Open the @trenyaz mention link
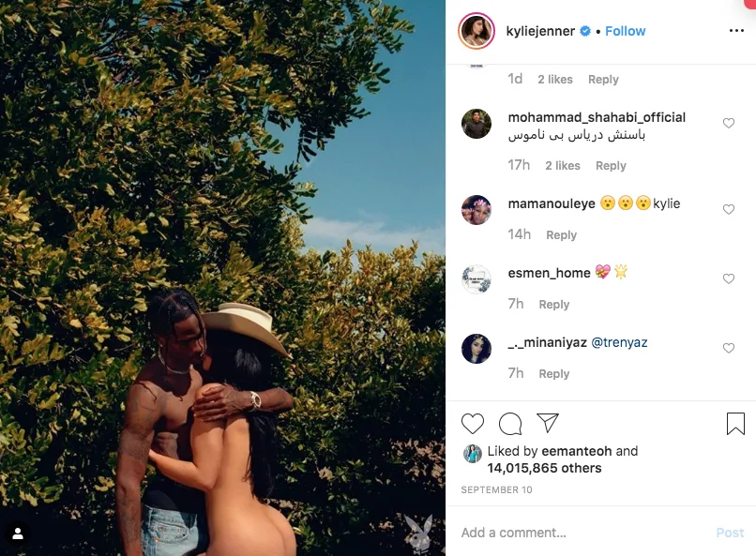 click(x=619, y=342)
